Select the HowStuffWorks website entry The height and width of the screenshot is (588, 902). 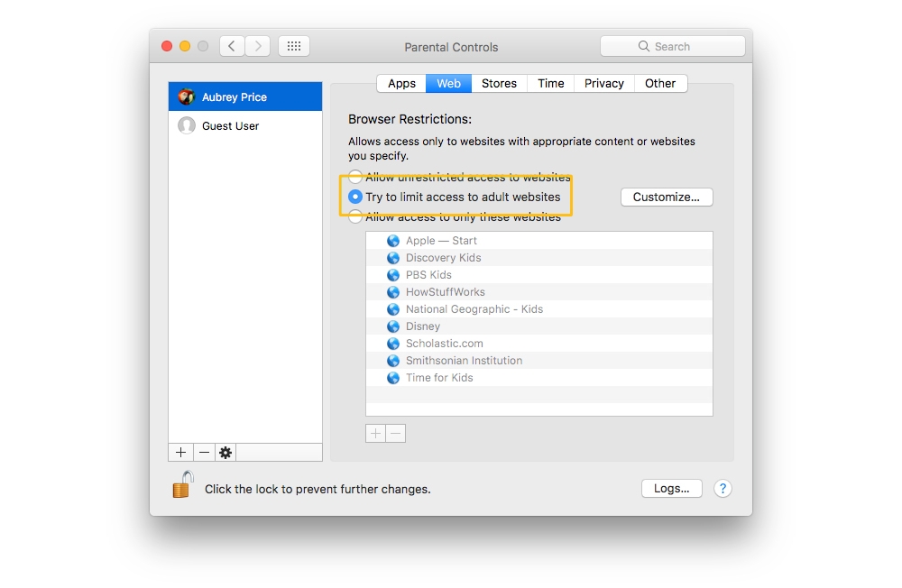click(539, 292)
